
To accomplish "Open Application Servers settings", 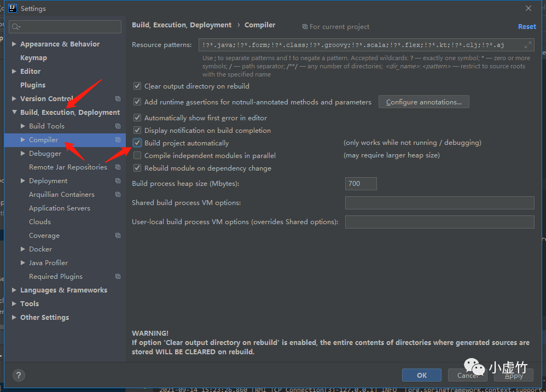I will pos(60,208).
